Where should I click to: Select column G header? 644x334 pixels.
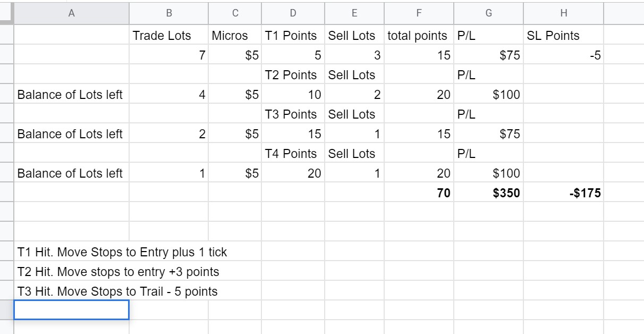coord(488,13)
